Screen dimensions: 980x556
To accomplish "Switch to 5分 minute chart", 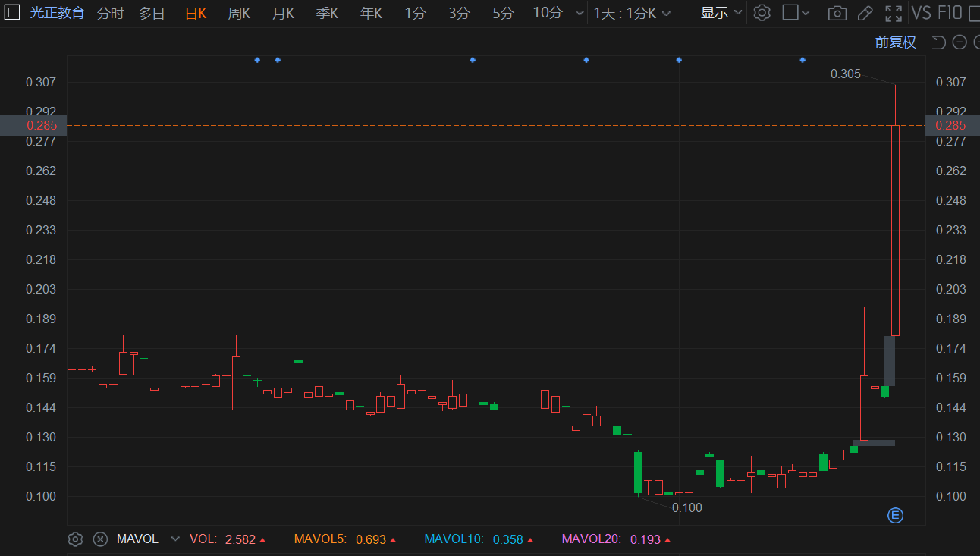I will (503, 13).
